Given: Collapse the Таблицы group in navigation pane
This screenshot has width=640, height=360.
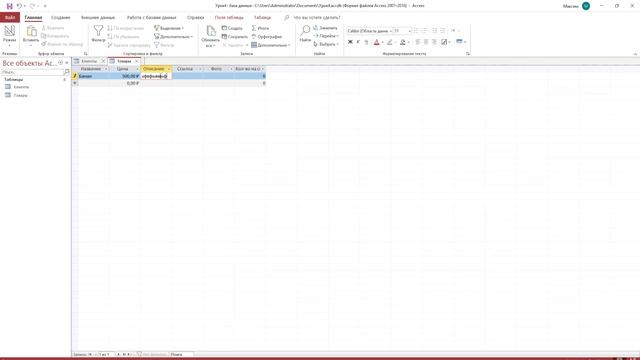Looking at the screenshot, I should click(64, 80).
